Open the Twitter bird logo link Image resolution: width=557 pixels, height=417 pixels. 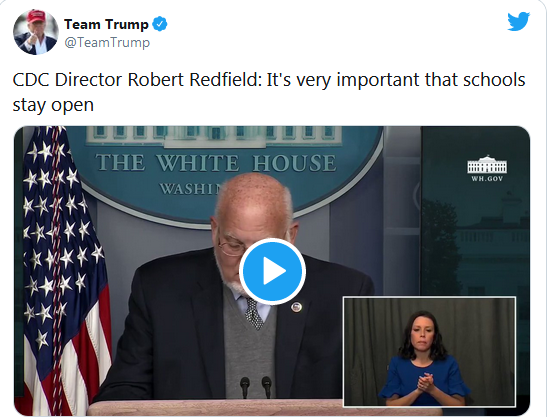click(x=519, y=21)
